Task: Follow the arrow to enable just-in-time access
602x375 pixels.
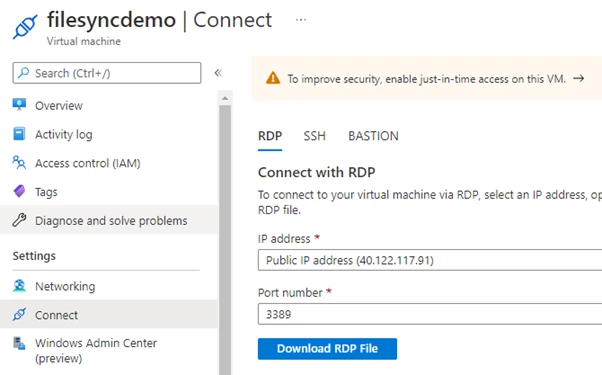Action: (x=578, y=78)
